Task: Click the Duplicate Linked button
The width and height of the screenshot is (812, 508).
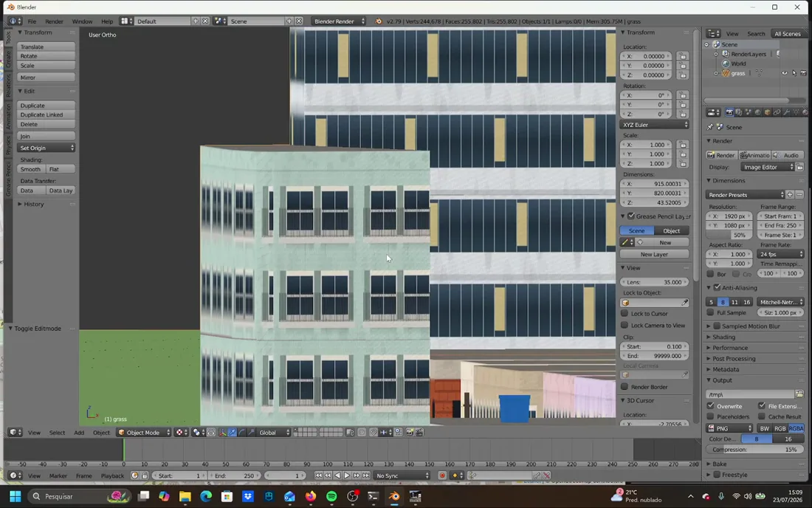Action: tap(46, 115)
